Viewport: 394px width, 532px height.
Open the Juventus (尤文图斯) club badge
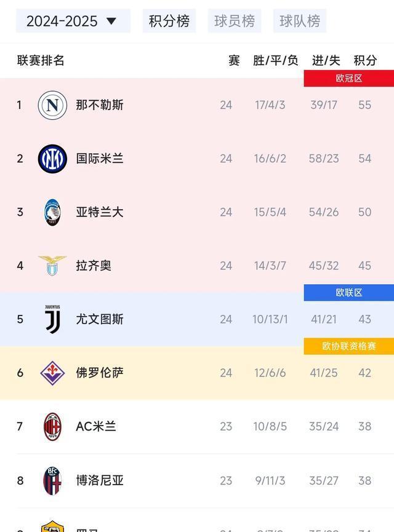(x=52, y=319)
